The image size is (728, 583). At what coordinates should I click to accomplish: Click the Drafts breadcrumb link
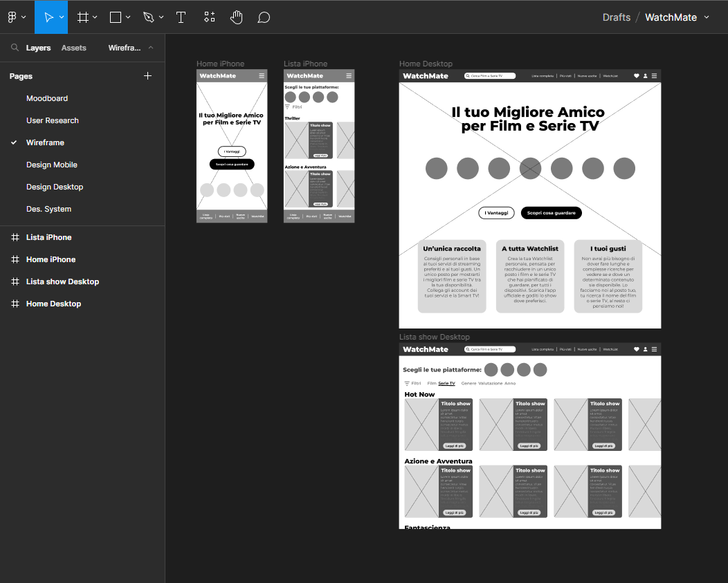(x=616, y=17)
